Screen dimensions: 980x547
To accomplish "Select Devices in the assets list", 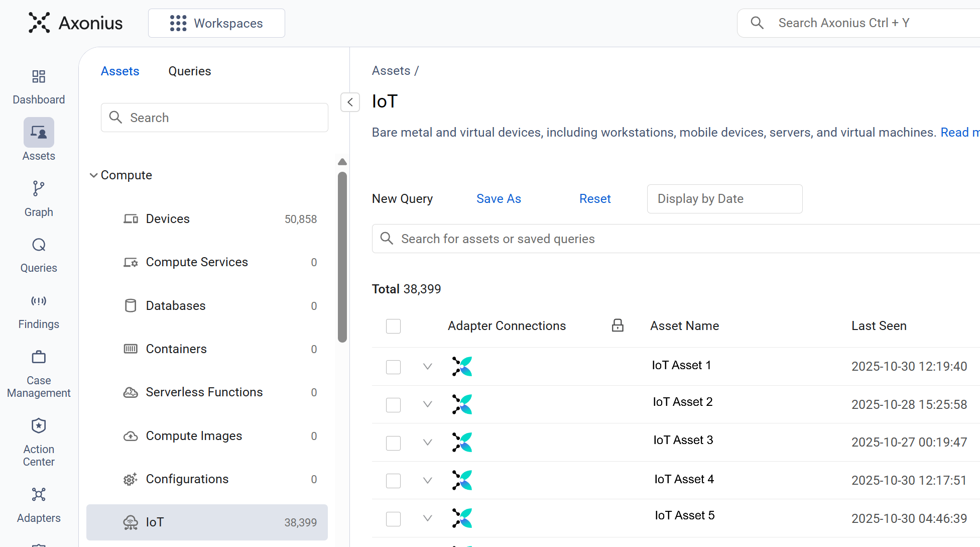I will [168, 219].
